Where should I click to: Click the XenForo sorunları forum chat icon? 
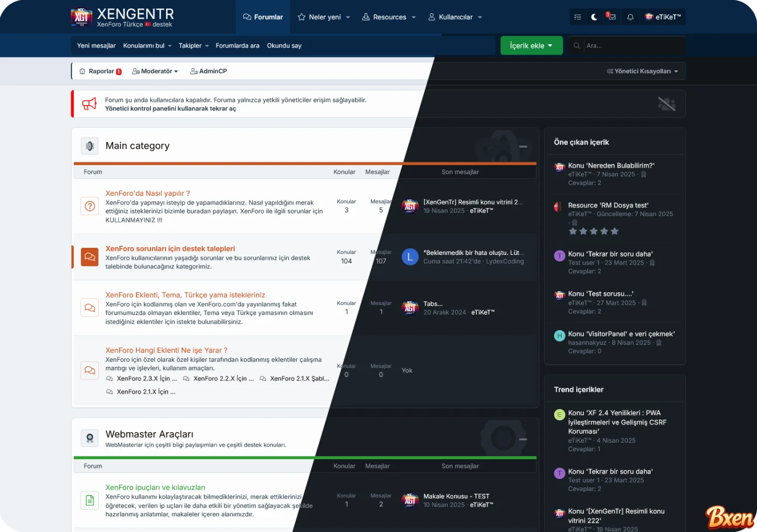point(90,257)
